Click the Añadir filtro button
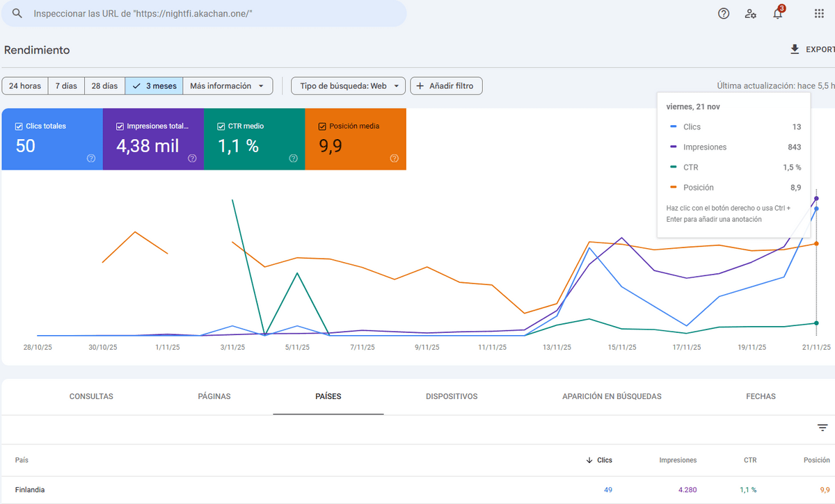835x504 pixels. (446, 86)
